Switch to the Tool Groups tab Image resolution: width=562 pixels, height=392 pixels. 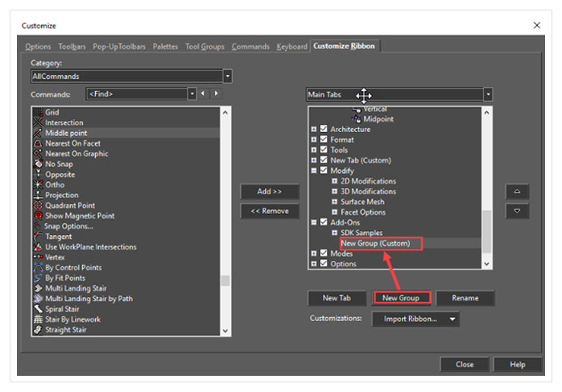click(205, 47)
